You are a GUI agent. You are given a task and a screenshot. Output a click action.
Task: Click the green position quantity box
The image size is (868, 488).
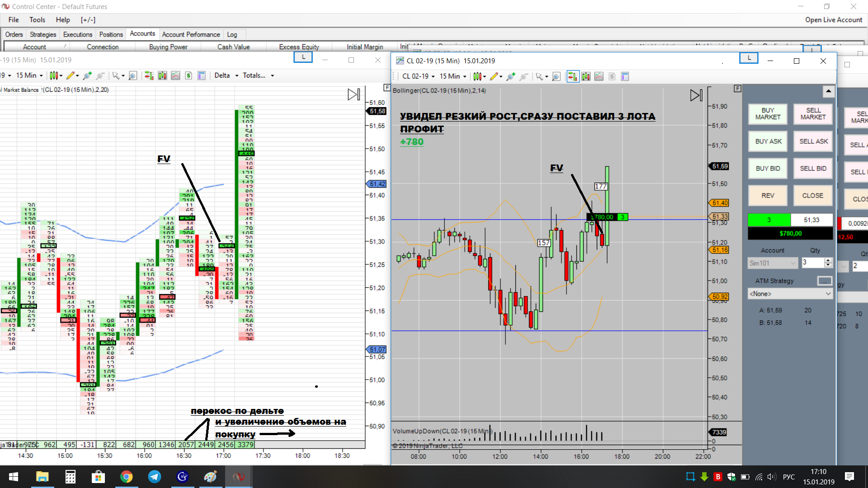[x=769, y=220]
